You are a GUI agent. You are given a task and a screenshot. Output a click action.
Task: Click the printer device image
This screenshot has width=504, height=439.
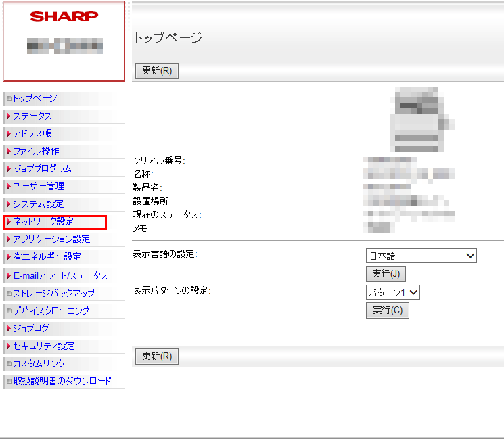point(421,119)
